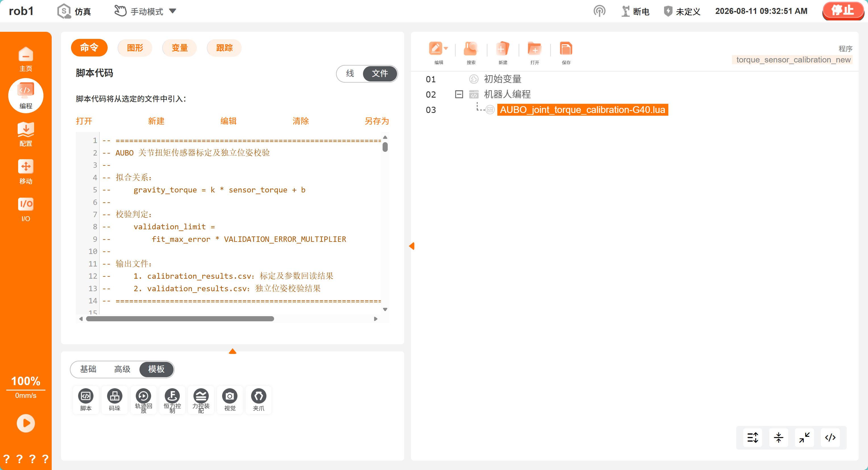Viewport: 868px width, 470px height.
Task: Create a new program with 新建 toolbar icon
Action: [x=502, y=53]
